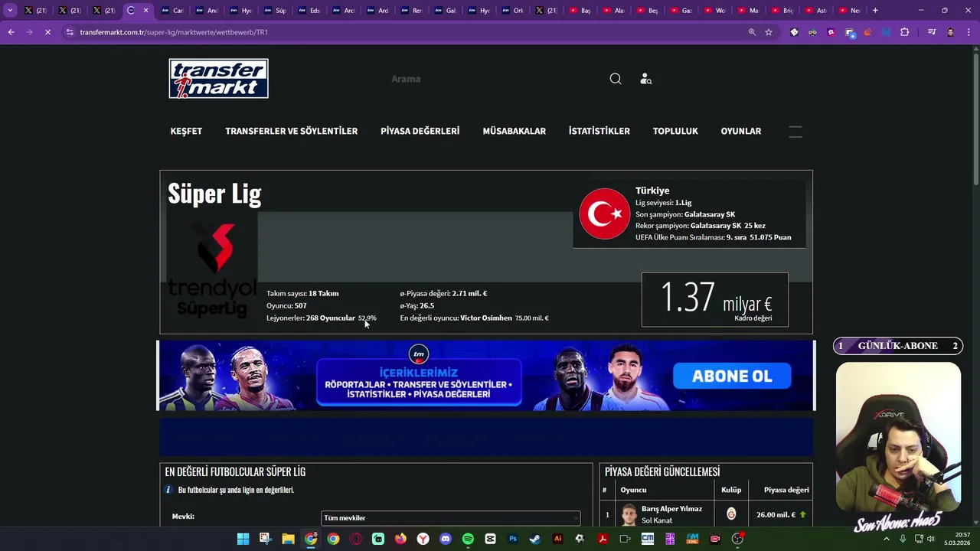The image size is (980, 551).
Task: Open Photoshop from the taskbar
Action: (x=513, y=539)
